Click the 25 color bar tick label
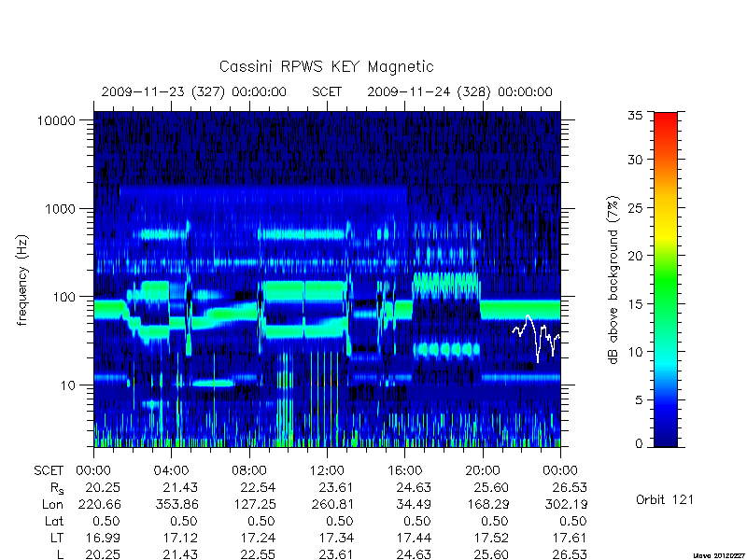747x560 pixels. click(635, 207)
